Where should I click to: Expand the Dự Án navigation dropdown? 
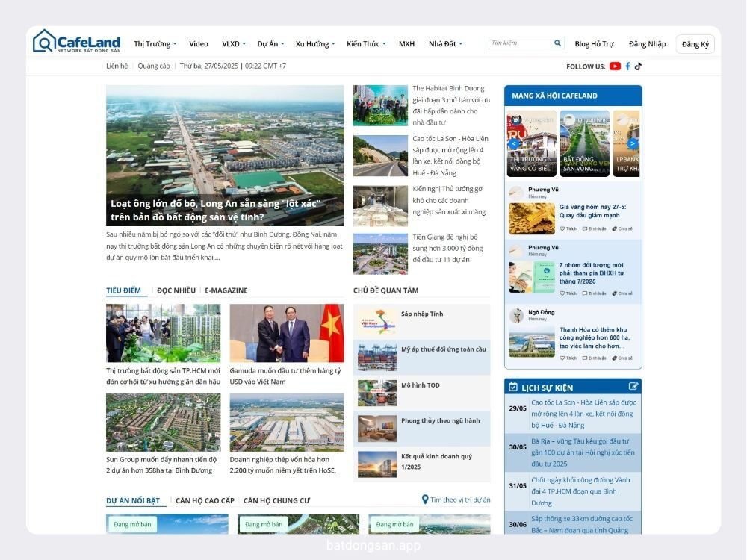[x=270, y=43]
